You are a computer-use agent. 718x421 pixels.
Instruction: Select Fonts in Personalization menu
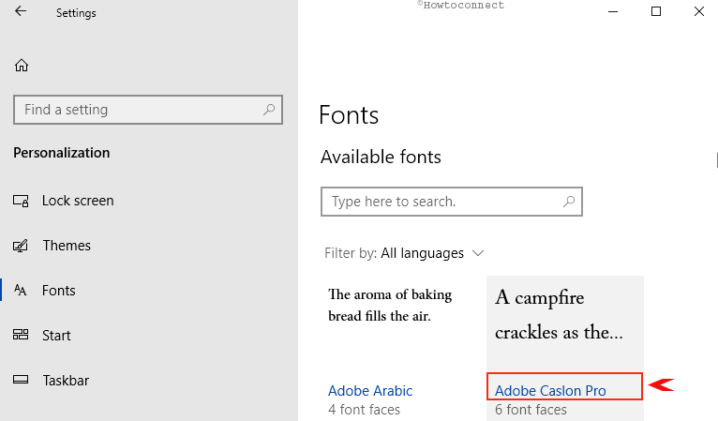[59, 290]
